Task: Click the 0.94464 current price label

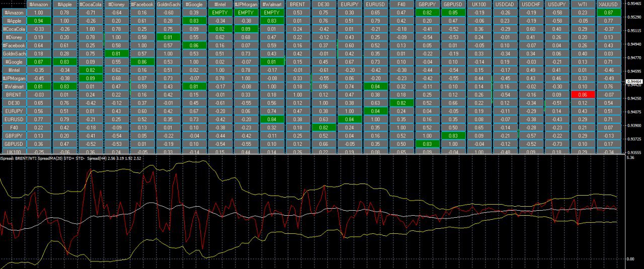Action: [633, 81]
